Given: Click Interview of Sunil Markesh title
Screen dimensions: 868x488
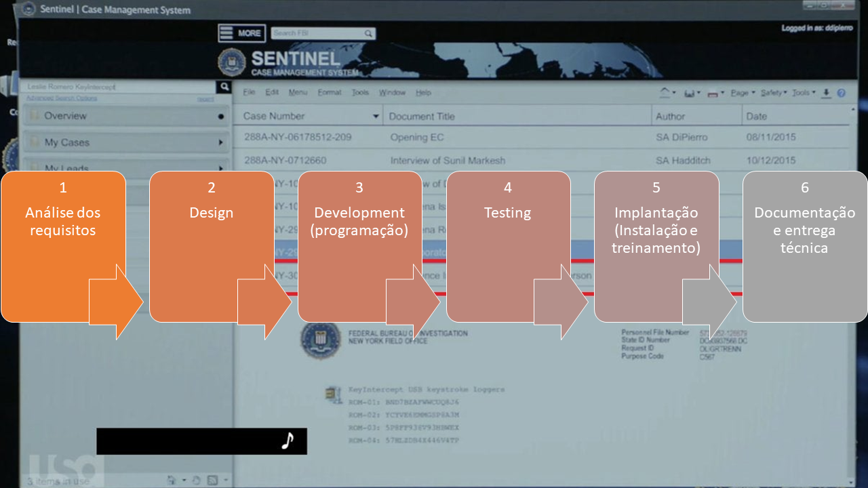Looking at the screenshot, I should (448, 161).
